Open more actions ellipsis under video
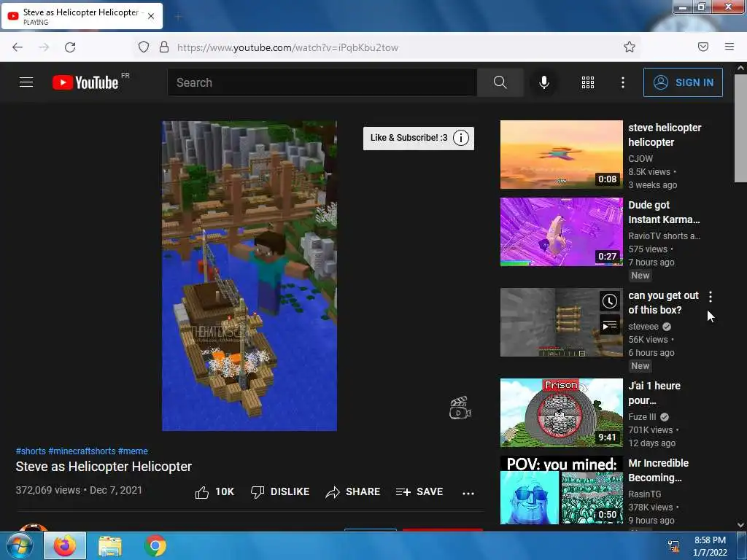 468,493
